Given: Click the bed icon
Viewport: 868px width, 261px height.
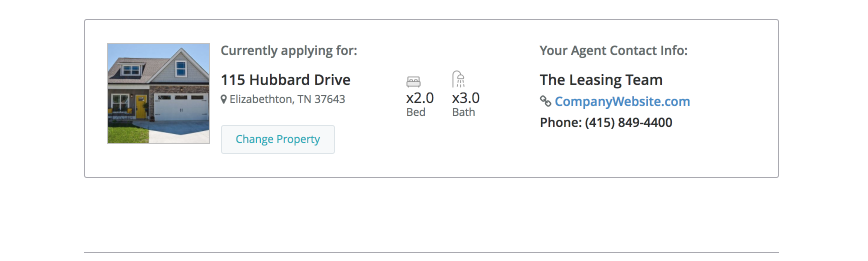Looking at the screenshot, I should pyautogui.click(x=413, y=81).
